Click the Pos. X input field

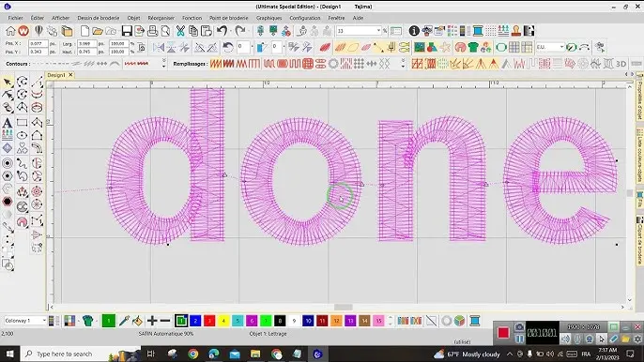[x=38, y=43]
